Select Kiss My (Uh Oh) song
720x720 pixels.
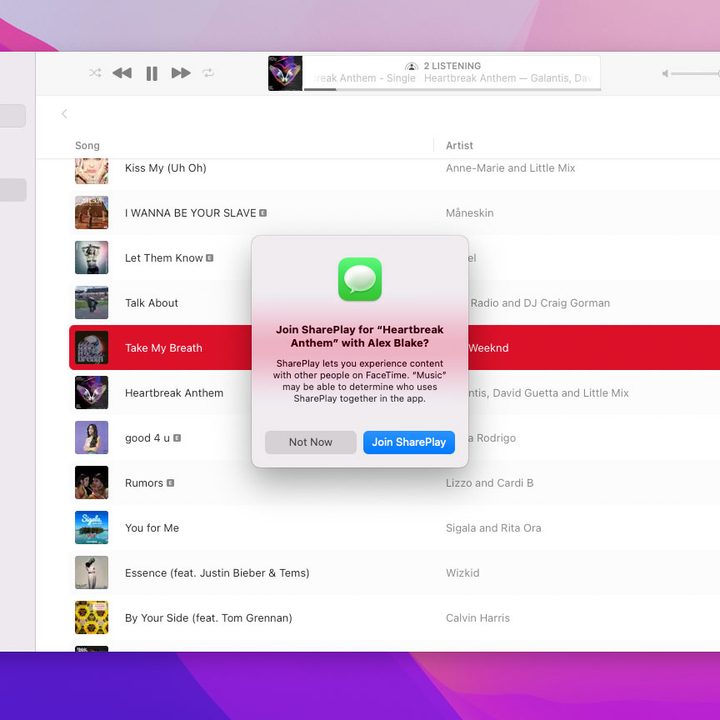[165, 168]
